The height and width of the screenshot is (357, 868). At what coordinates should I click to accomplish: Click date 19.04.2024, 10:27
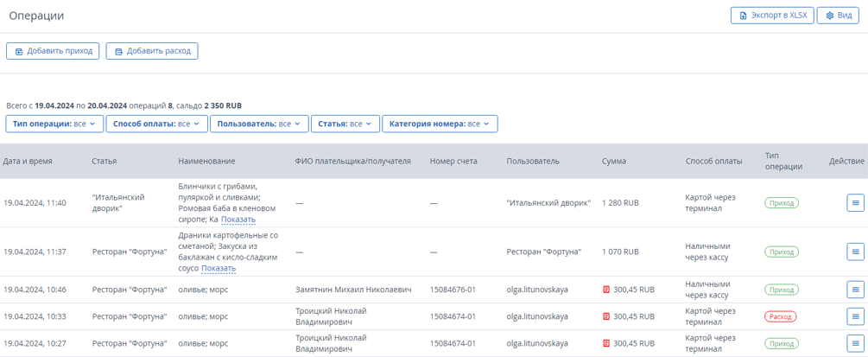pyautogui.click(x=35, y=343)
